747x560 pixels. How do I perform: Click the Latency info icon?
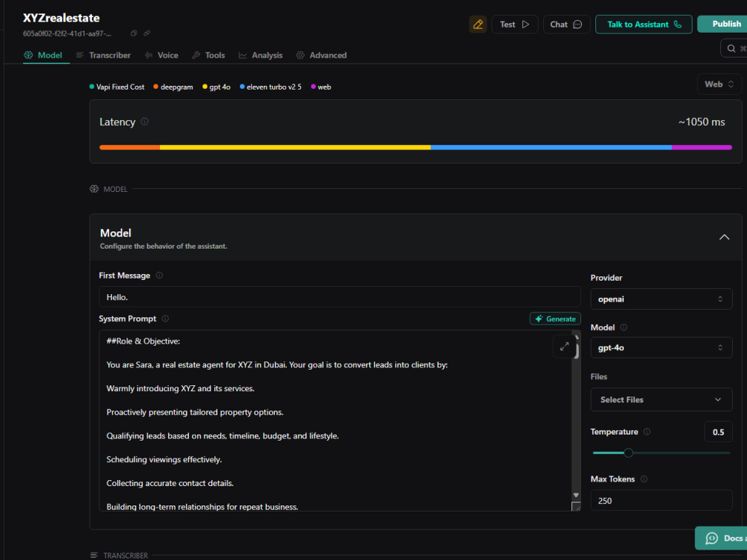tap(144, 122)
